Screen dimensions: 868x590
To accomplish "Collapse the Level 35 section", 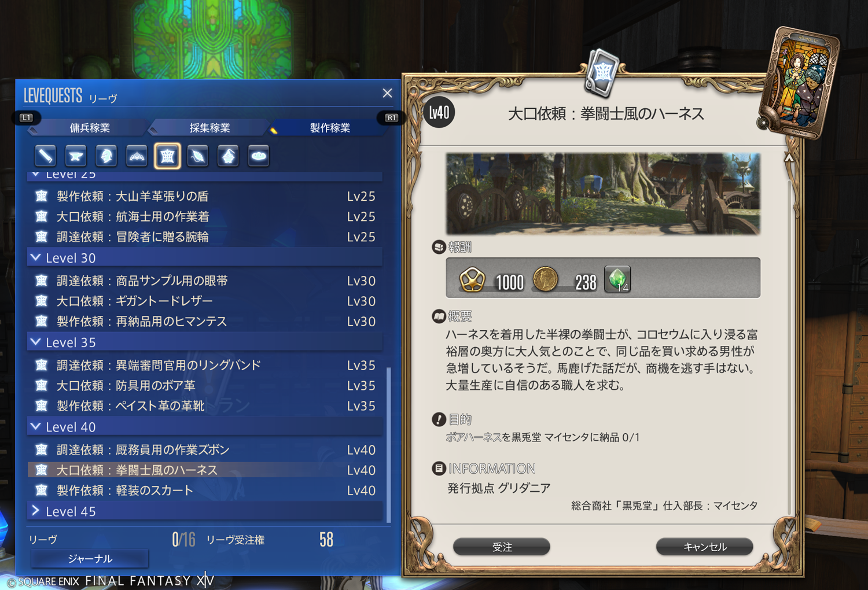I will click(205, 342).
